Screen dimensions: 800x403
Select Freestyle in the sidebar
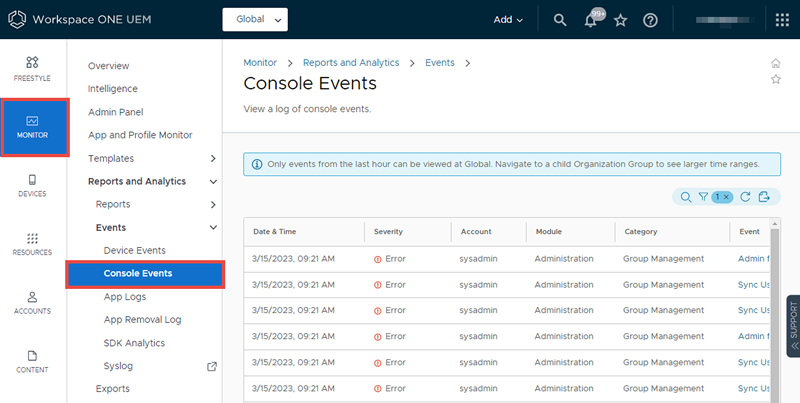coord(32,69)
